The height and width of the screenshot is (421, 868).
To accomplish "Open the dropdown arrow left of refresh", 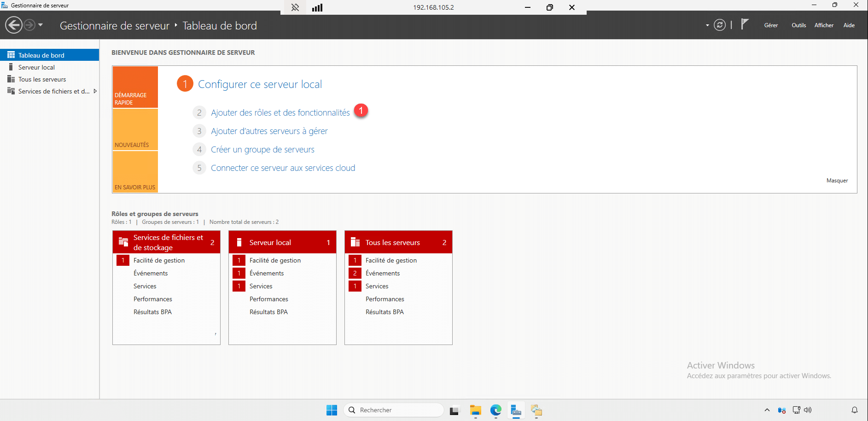I will 707,25.
